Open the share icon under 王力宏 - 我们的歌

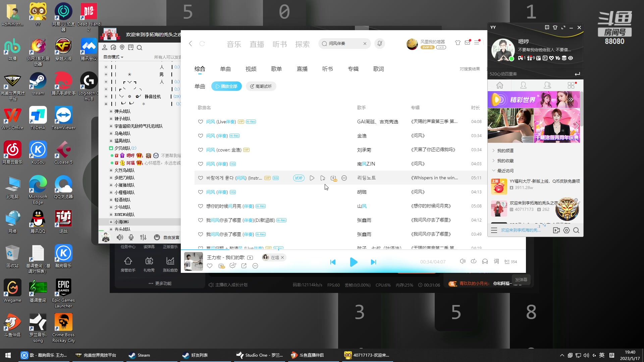click(244, 266)
